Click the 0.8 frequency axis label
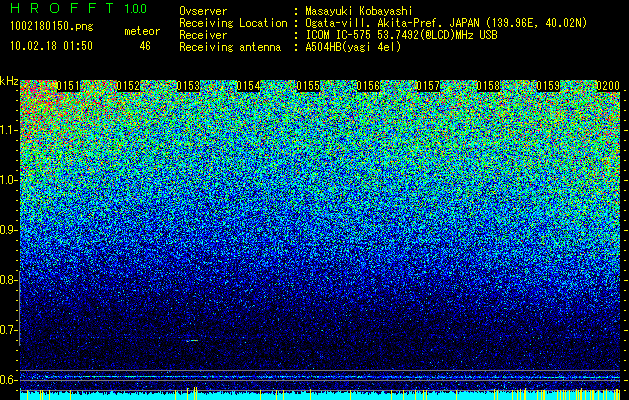This screenshot has height=400, width=629. click(9, 280)
